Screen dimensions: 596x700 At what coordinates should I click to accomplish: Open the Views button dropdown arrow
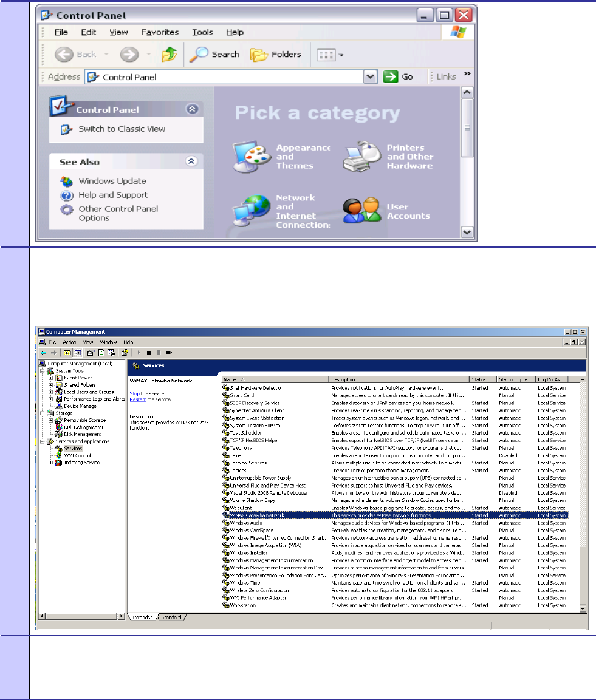click(341, 55)
